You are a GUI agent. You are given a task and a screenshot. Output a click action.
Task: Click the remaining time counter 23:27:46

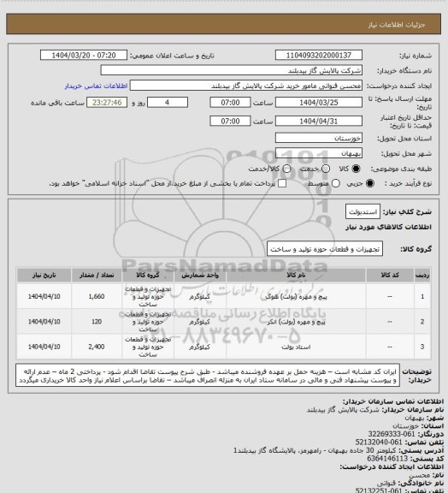107,103
